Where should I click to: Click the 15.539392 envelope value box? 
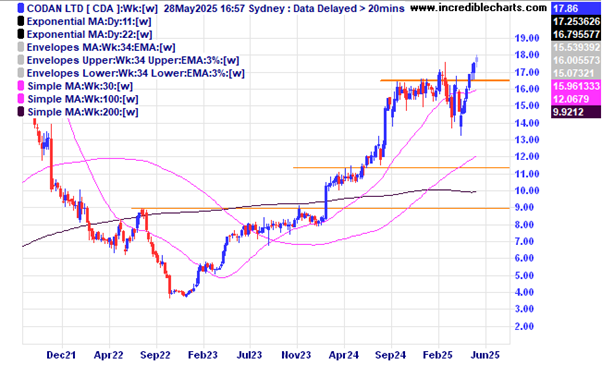click(x=576, y=47)
